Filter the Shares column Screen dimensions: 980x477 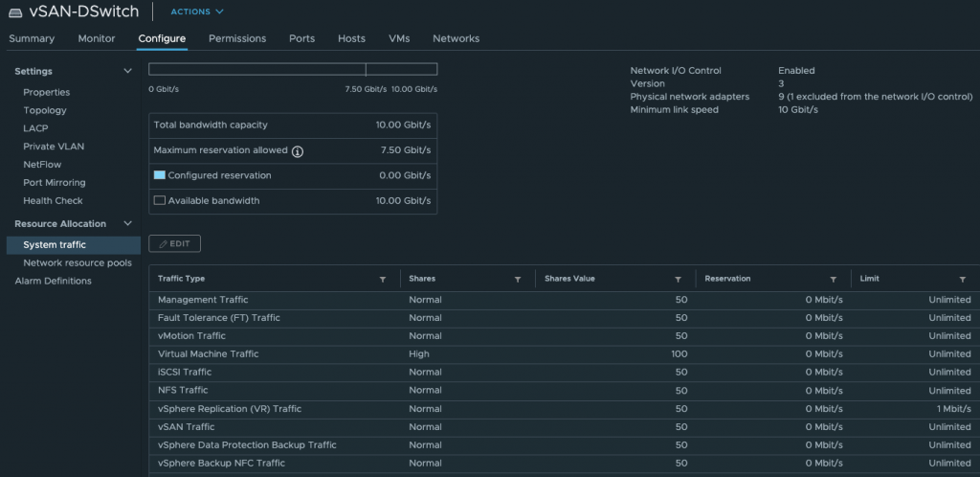(x=518, y=280)
